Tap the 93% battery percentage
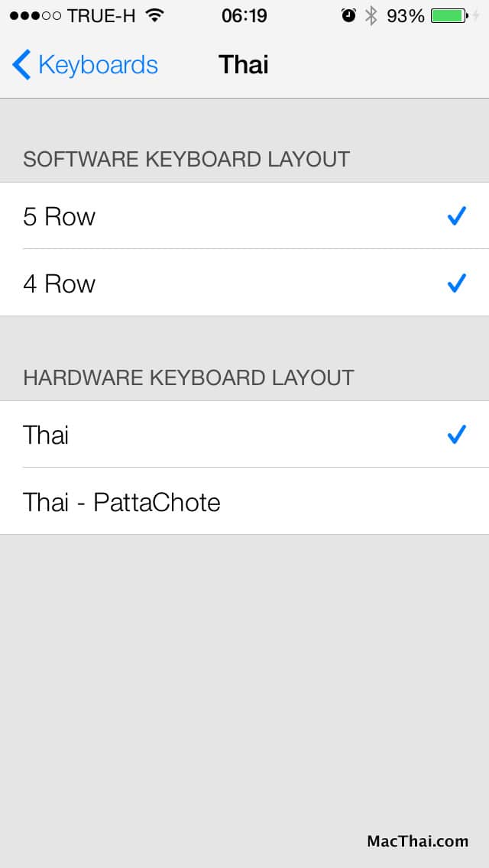This screenshot has height=868, width=489. [406, 16]
